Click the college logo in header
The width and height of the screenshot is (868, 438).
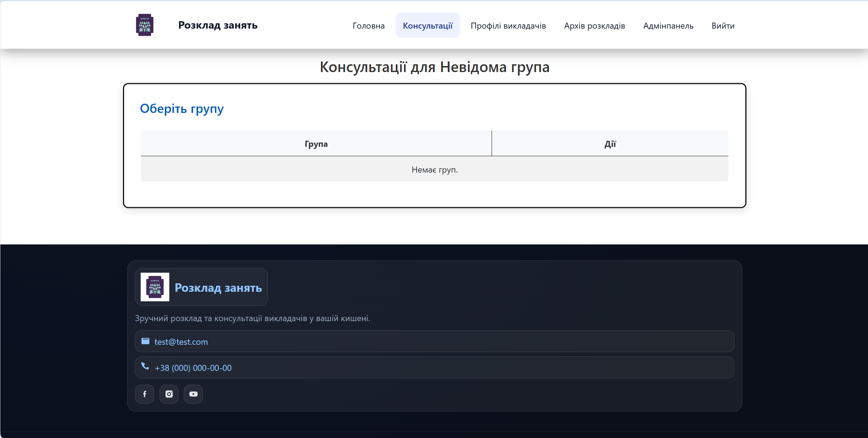click(145, 25)
